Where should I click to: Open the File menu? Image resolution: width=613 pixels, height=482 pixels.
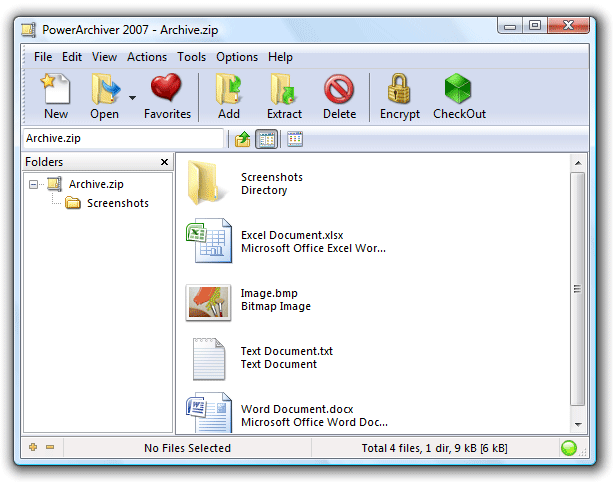(x=43, y=57)
